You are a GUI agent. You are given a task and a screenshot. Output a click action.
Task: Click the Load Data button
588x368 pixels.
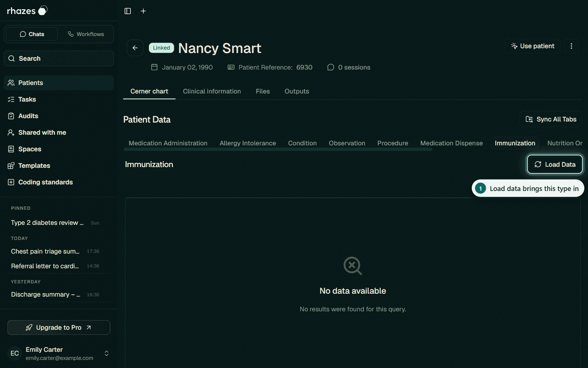point(555,164)
